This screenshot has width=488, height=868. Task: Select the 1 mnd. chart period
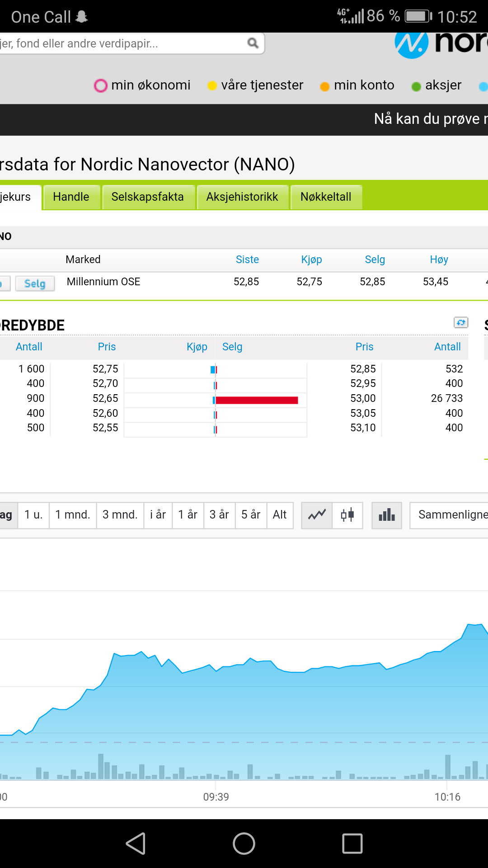[x=73, y=515]
